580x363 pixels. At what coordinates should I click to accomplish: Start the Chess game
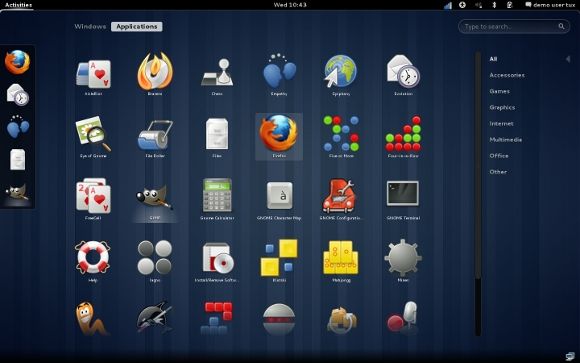[217, 74]
